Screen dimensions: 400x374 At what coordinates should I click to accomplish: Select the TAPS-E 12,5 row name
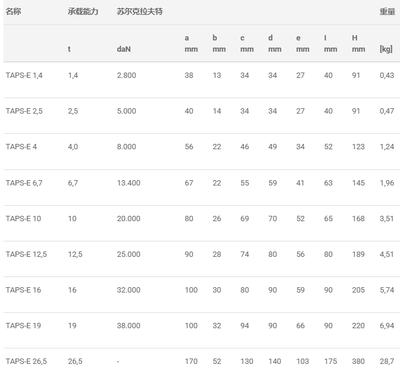click(x=26, y=254)
